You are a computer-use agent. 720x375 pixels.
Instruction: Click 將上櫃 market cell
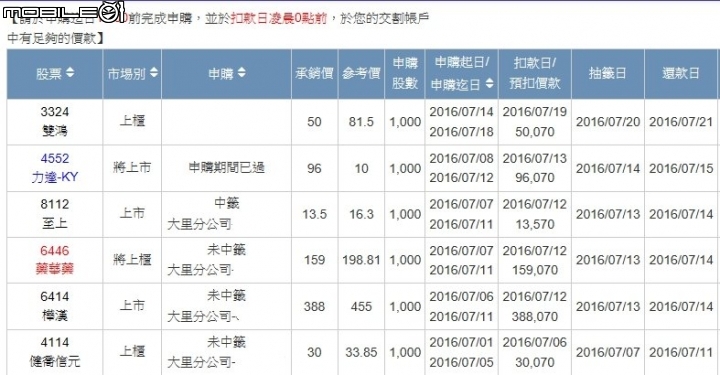pyautogui.click(x=132, y=260)
